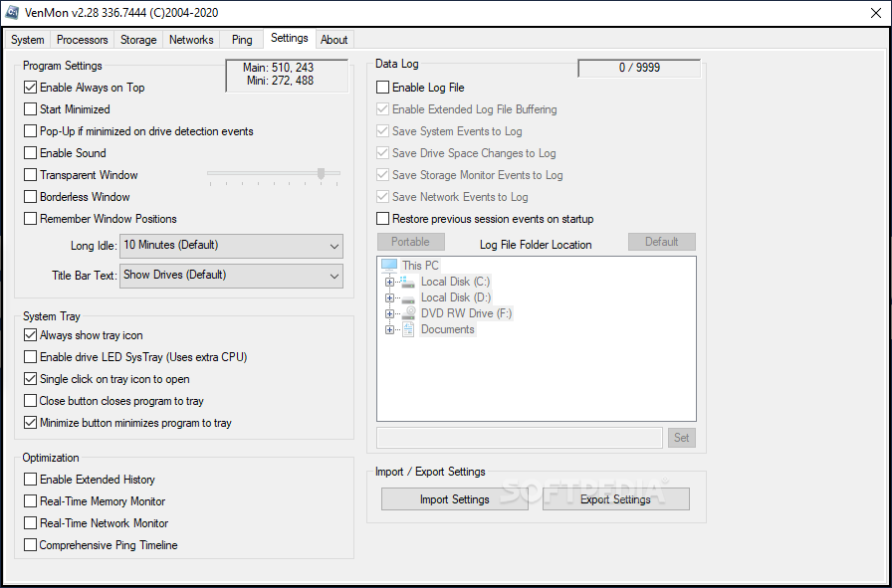The height and width of the screenshot is (588, 892).
Task: Click the Local Disk (C:) drive icon
Action: point(407,282)
